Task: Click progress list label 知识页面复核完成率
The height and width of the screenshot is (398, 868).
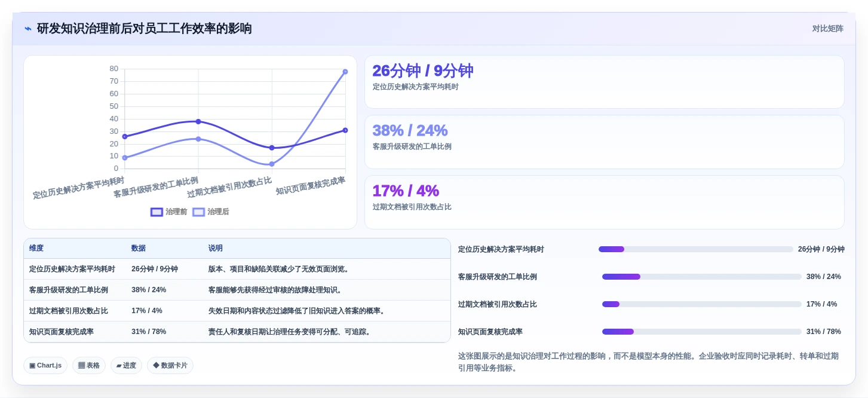Action: click(490, 332)
